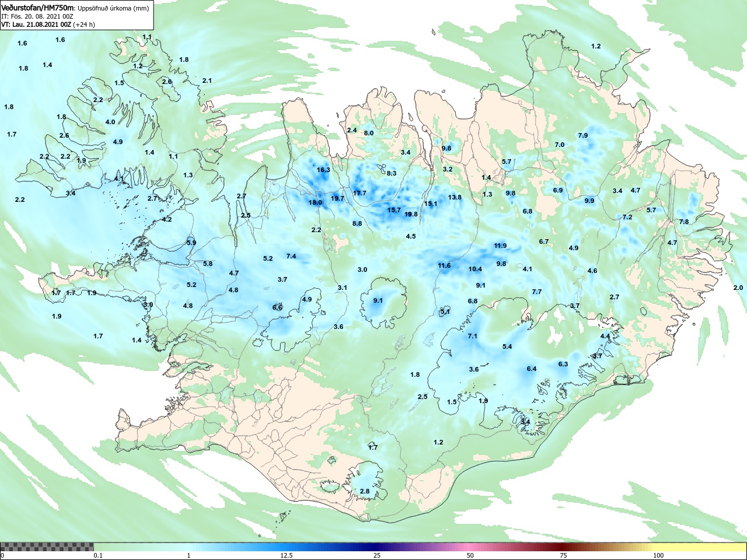Click the 6.6 value label
Viewport: 747px width, 560px height.
pos(277,307)
